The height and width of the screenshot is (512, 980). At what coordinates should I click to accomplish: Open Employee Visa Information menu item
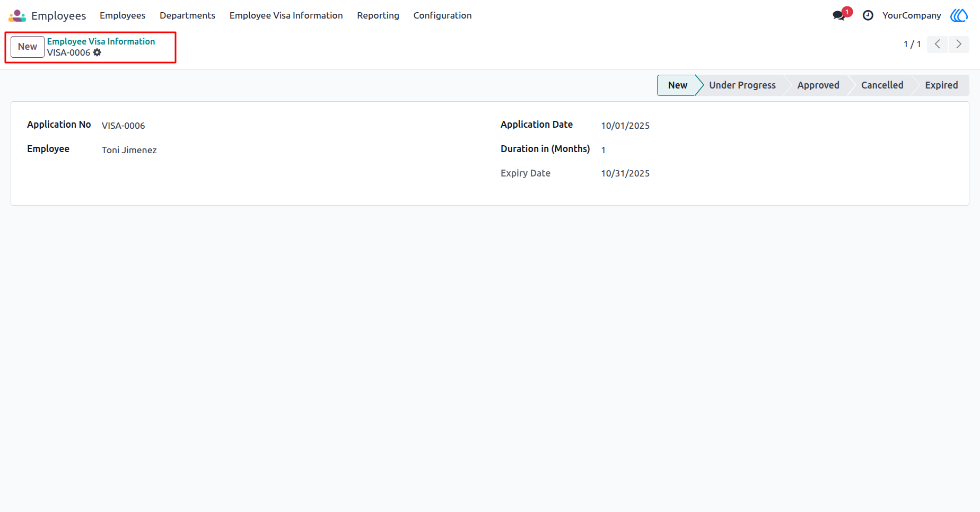[x=286, y=15]
